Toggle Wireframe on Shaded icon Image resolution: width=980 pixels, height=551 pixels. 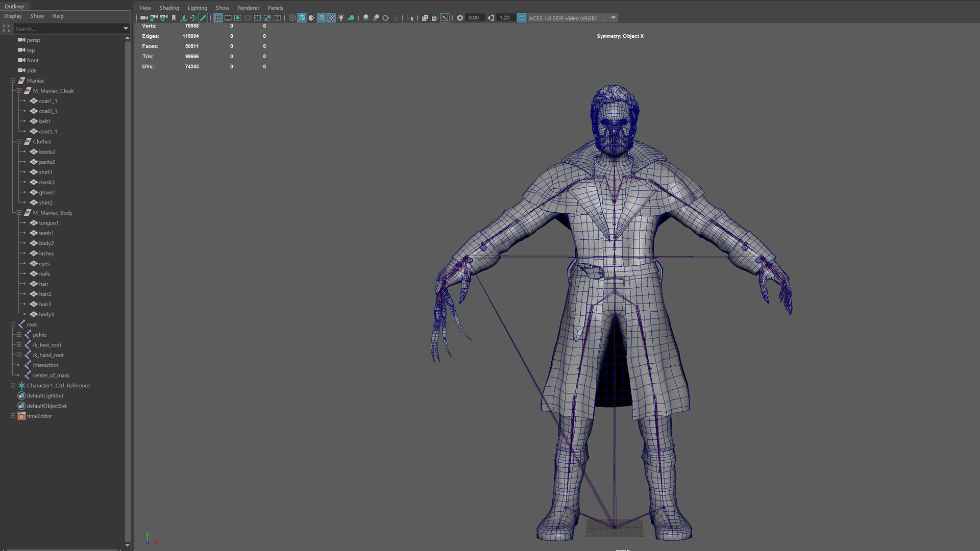322,18
